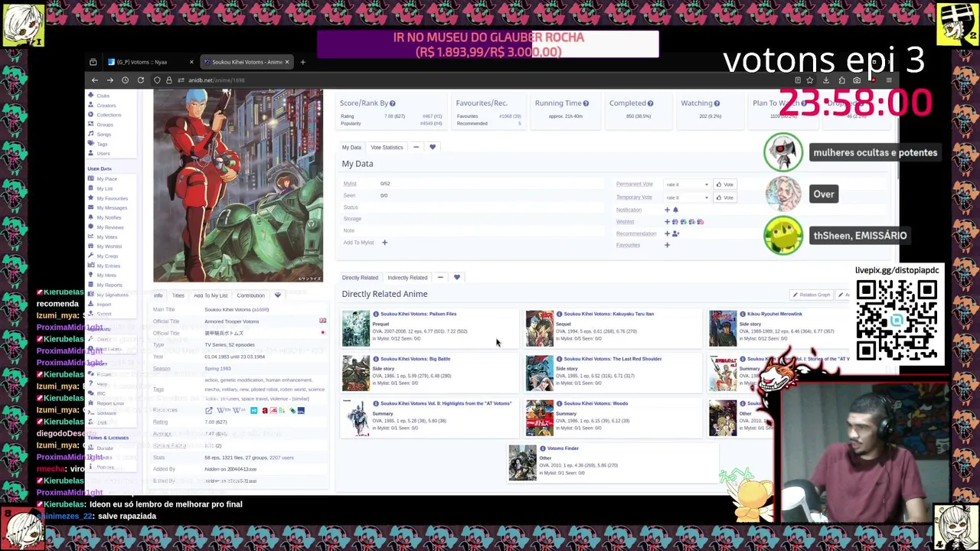Select the Directly Related tab
The width and height of the screenshot is (980, 551).
360,278
